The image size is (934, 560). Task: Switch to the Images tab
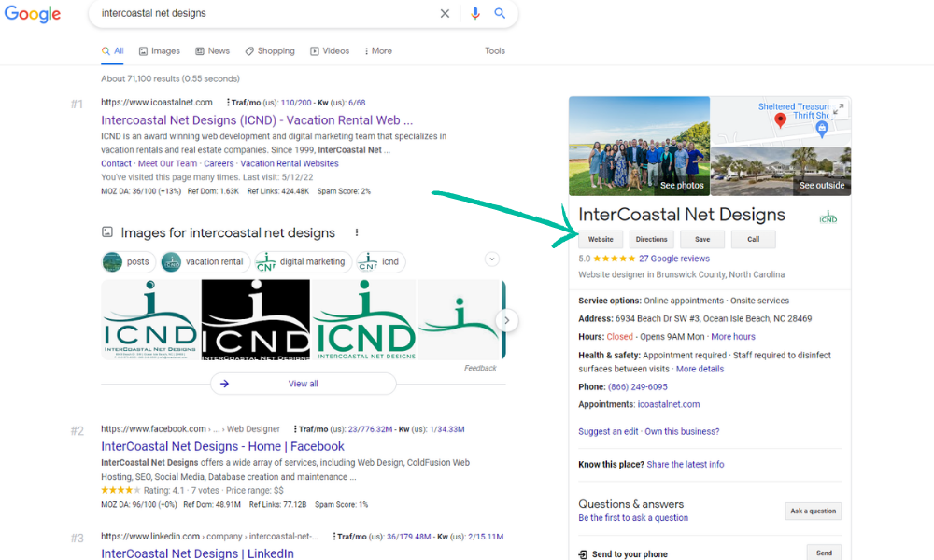pos(160,51)
